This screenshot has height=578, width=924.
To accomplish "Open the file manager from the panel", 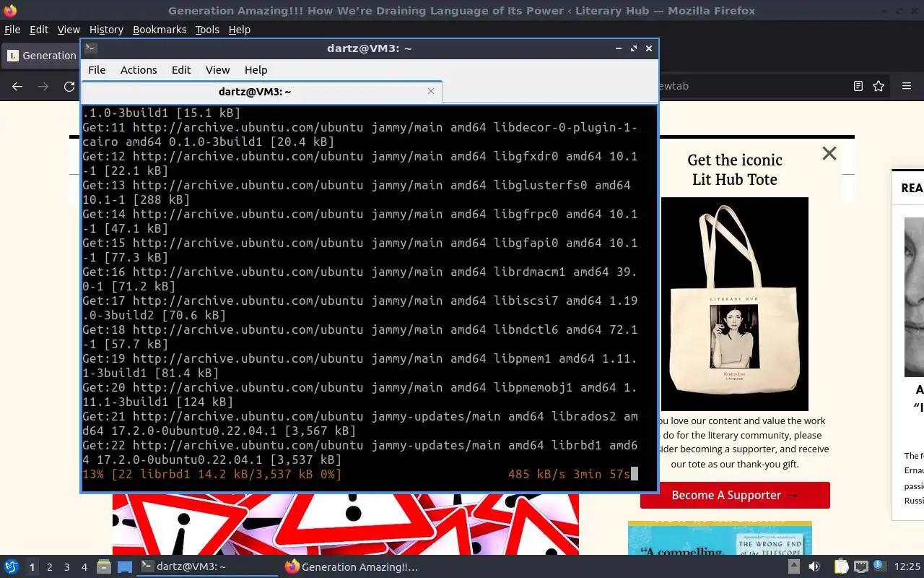I will click(x=103, y=567).
